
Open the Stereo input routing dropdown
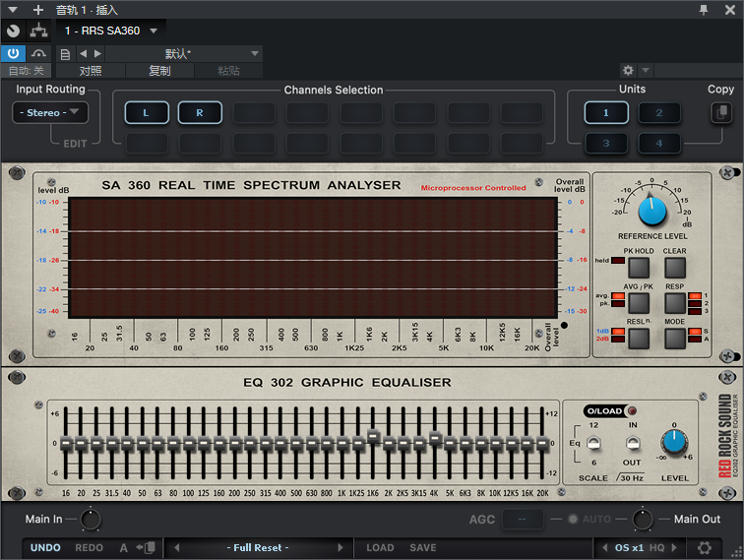[50, 113]
